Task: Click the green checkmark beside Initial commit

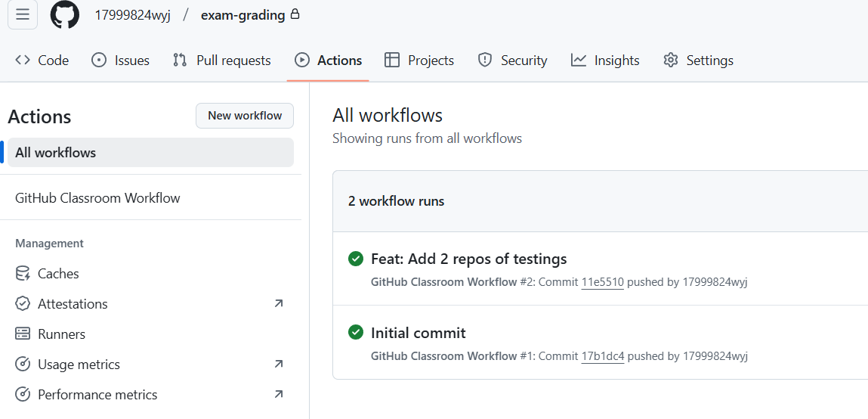Action: (356, 333)
